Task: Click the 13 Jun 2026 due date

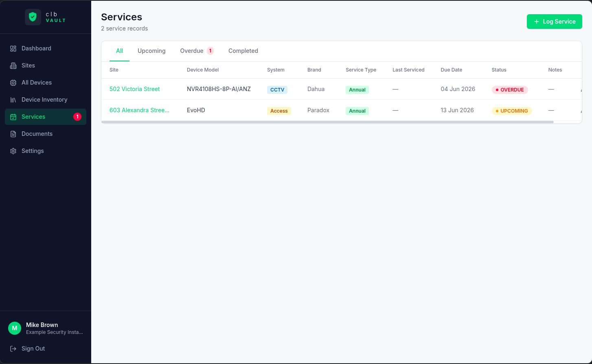Action: (x=457, y=110)
